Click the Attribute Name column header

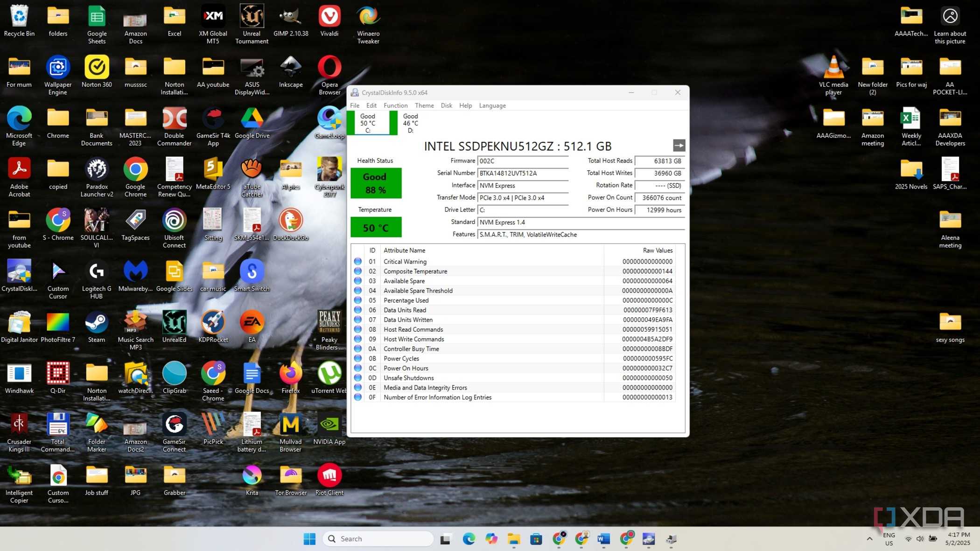tap(492, 251)
